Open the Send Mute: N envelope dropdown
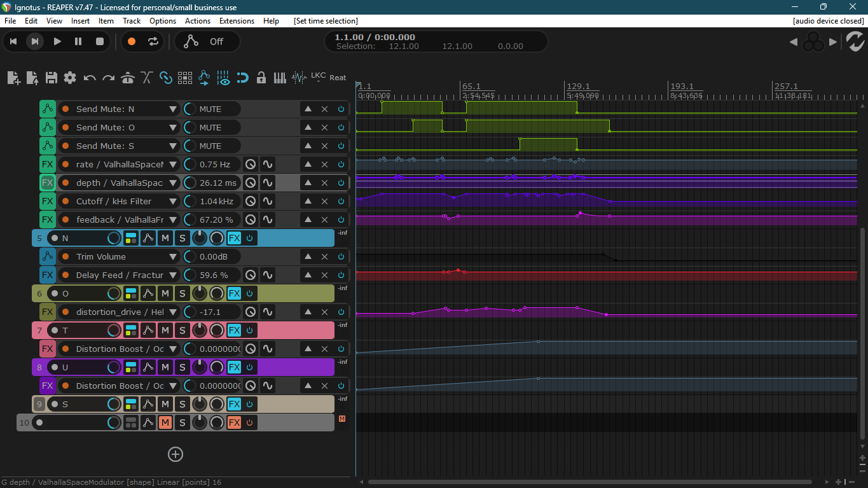 [x=172, y=109]
